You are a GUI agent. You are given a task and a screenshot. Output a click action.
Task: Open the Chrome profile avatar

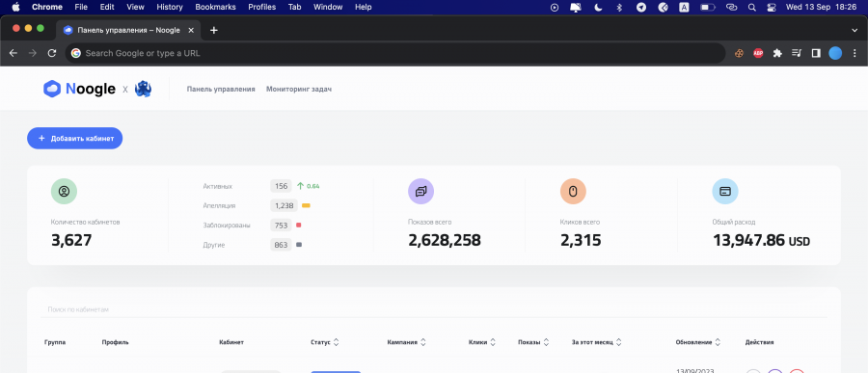click(835, 53)
